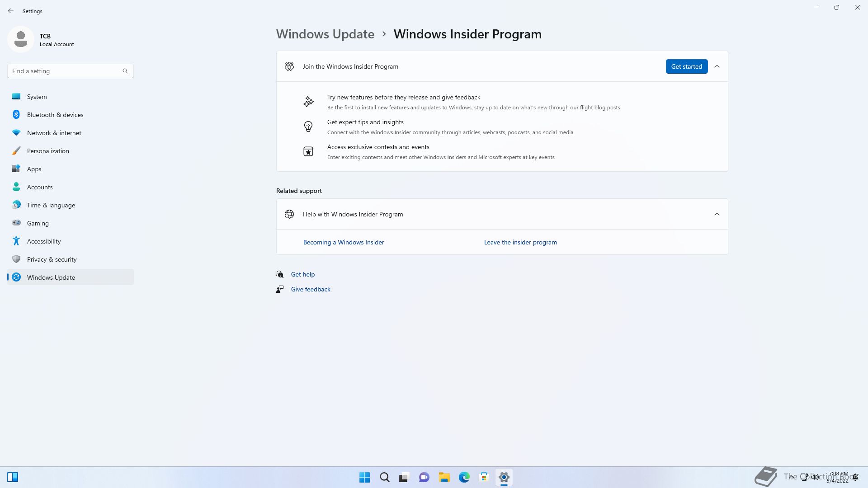Click the lightbulb icon for expert tips

click(308, 127)
